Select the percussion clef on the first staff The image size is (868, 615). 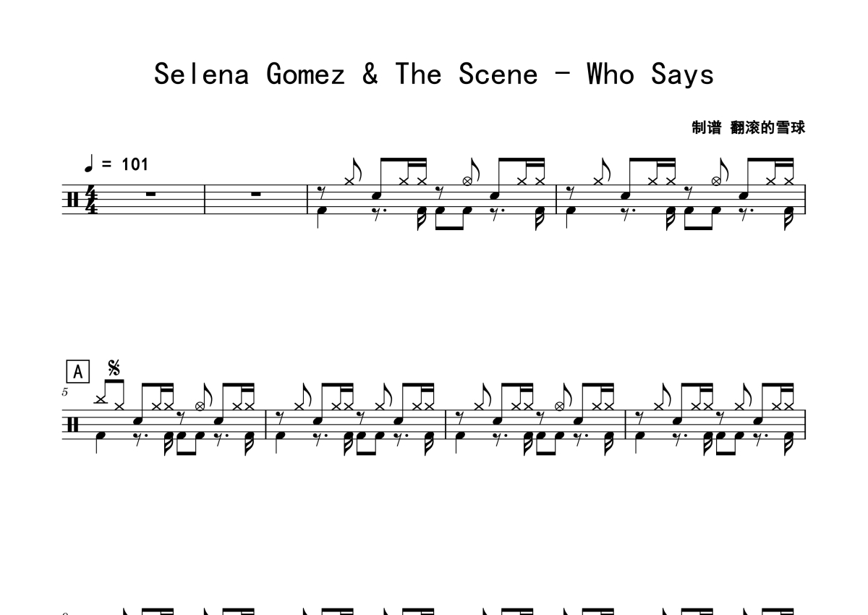(75, 199)
